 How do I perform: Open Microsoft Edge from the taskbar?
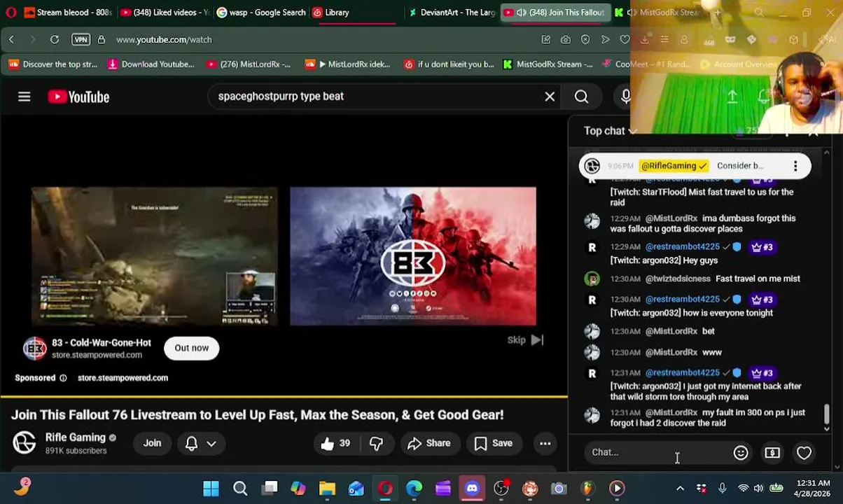point(414,489)
